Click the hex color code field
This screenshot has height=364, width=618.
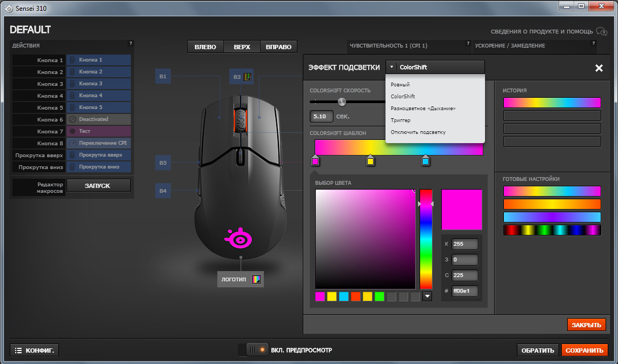coord(464,291)
